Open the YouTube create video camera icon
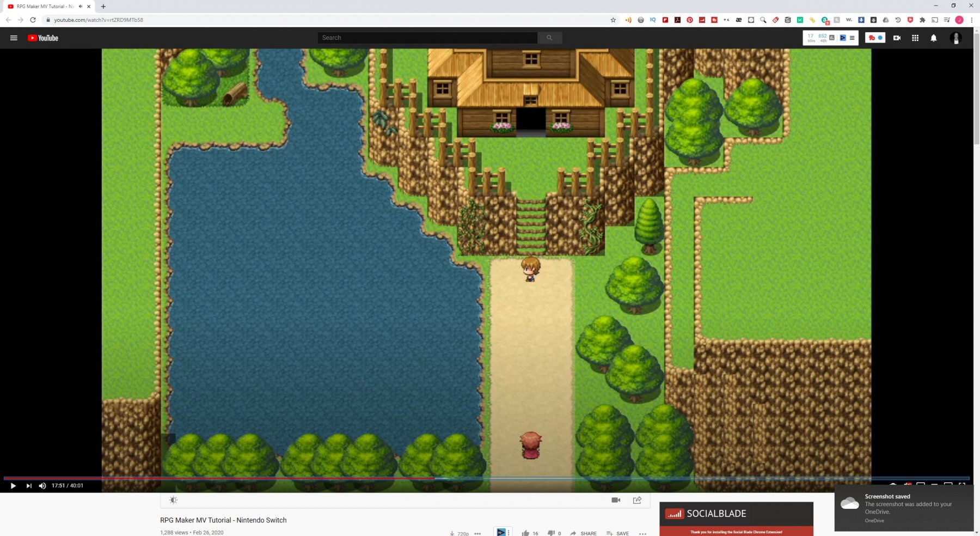 (x=897, y=38)
